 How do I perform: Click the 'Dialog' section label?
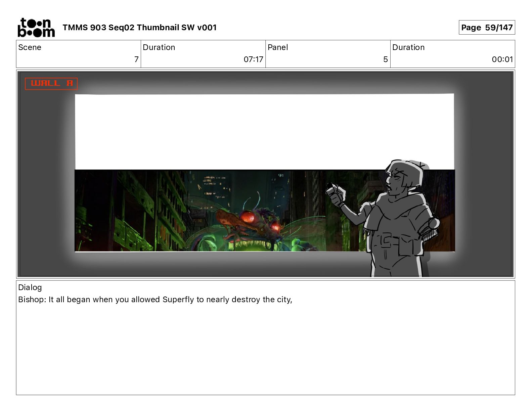[30, 287]
